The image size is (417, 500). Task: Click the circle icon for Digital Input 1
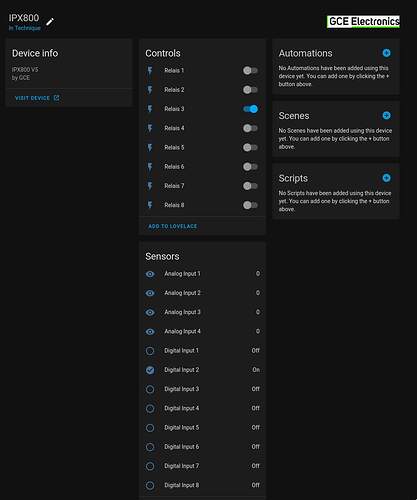pyautogui.click(x=150, y=351)
